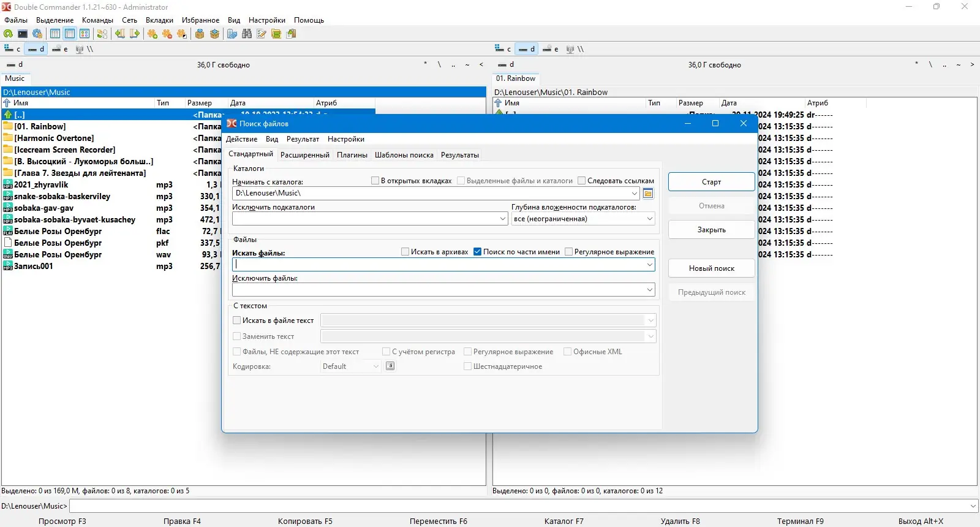Enable 'Следовать ссылкам' checkbox
The width and height of the screenshot is (980, 527).
coord(581,181)
